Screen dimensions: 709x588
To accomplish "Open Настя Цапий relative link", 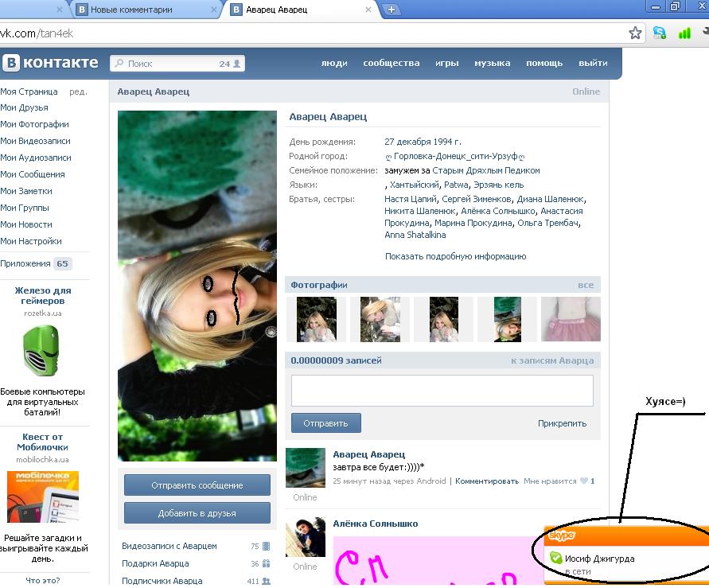I will (410, 199).
